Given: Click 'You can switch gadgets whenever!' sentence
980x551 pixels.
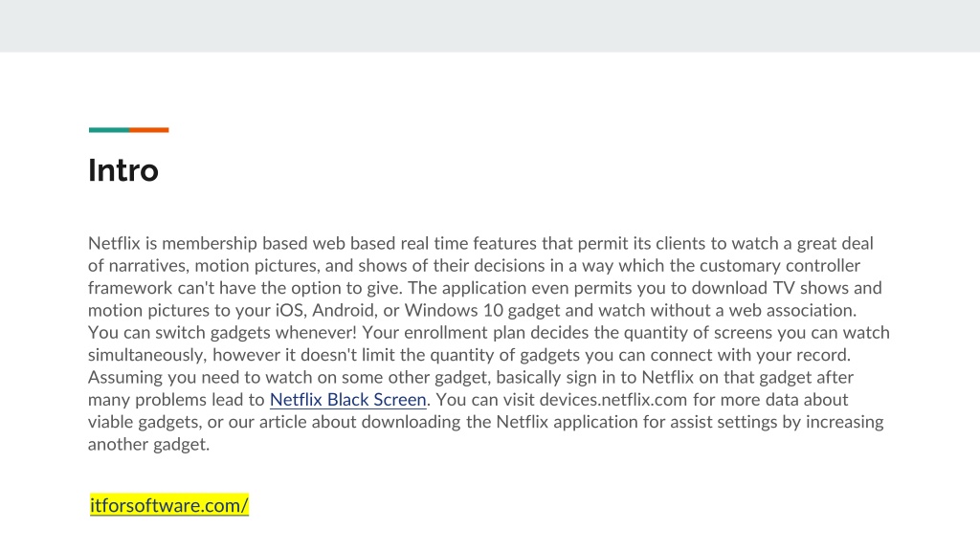Looking at the screenshot, I should 222,333.
